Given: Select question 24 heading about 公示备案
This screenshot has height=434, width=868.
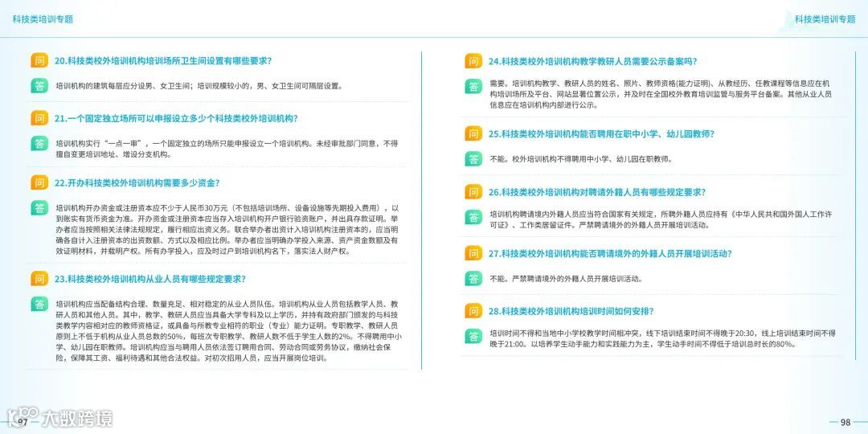Looking at the screenshot, I should (x=593, y=61).
